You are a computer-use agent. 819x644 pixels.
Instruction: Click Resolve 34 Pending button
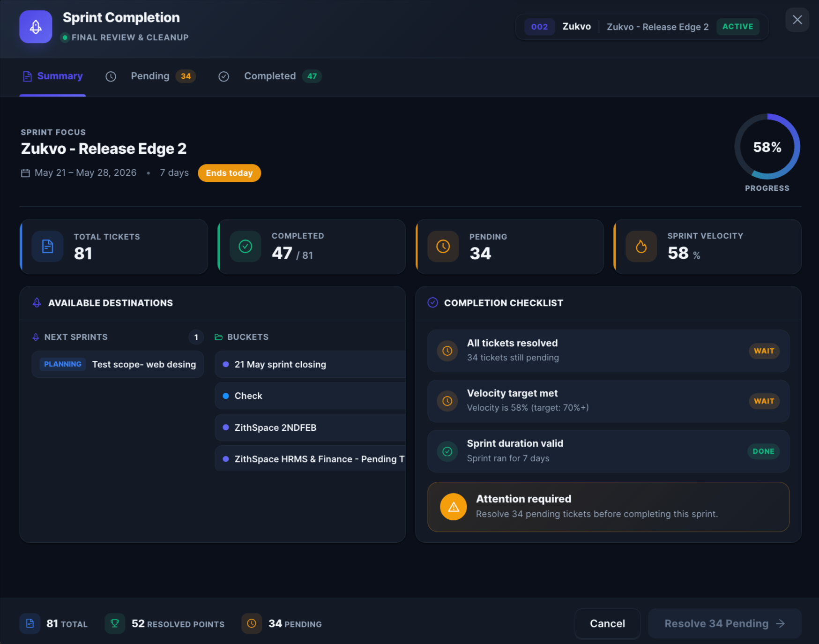[724, 623]
